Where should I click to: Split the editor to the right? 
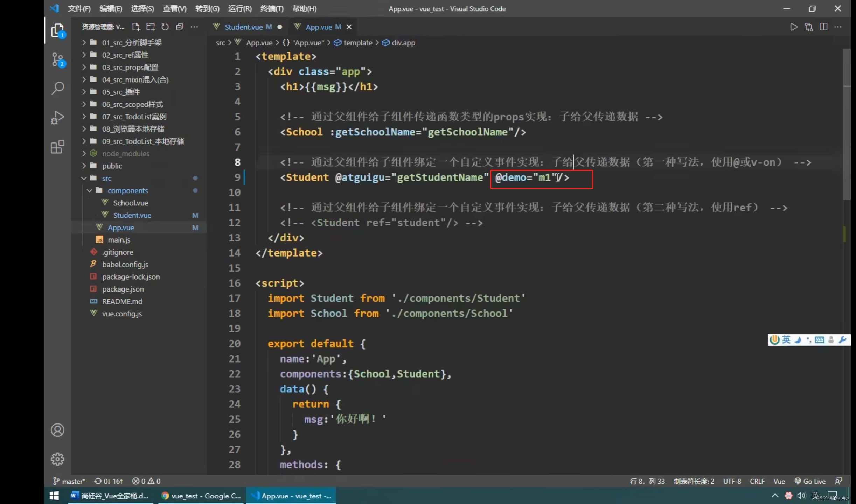(x=823, y=27)
